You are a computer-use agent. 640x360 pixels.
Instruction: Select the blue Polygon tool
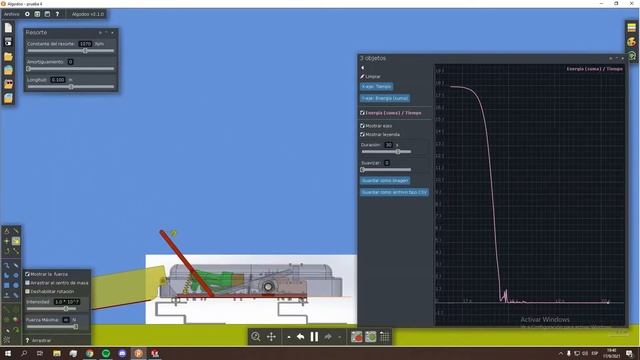pyautogui.click(x=7, y=276)
